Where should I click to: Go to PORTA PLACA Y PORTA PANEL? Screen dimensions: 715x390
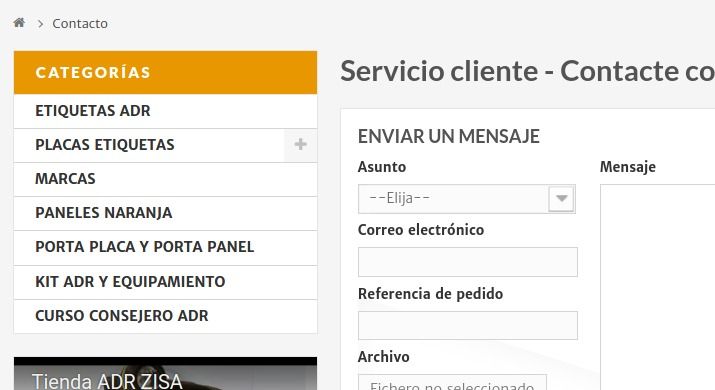[166, 247]
